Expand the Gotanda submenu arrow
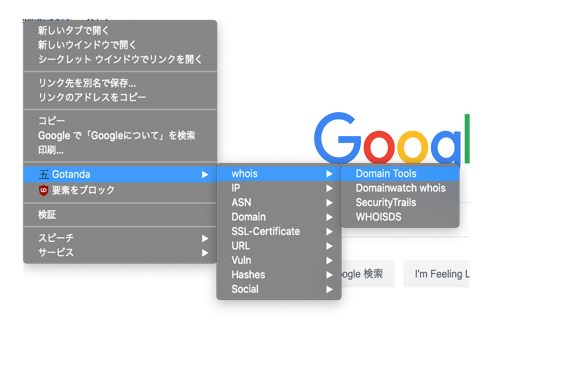The width and height of the screenshot is (588, 368). point(205,174)
